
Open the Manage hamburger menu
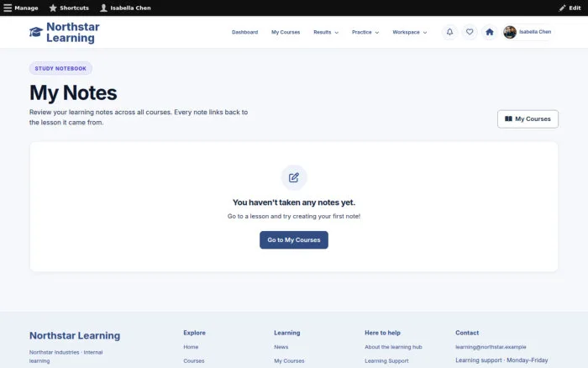coord(21,8)
